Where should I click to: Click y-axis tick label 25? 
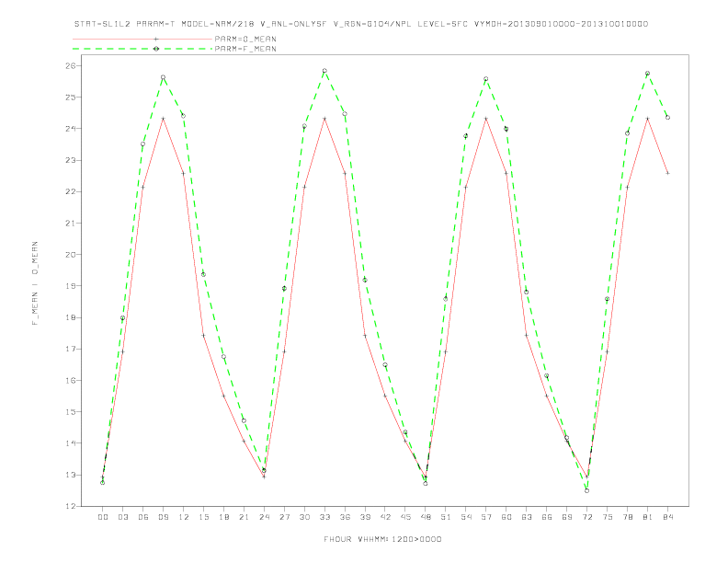pyautogui.click(x=71, y=98)
